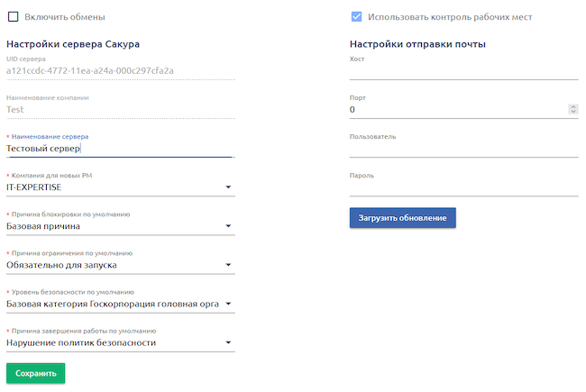This screenshot has width=586, height=392.
Task: Decrease the Порт value with down arrow
Action: coord(573,113)
